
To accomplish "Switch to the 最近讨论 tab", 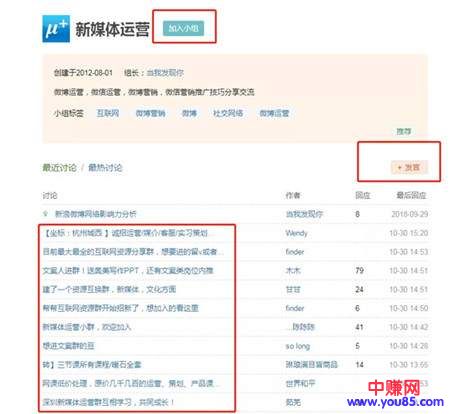I will (x=59, y=167).
